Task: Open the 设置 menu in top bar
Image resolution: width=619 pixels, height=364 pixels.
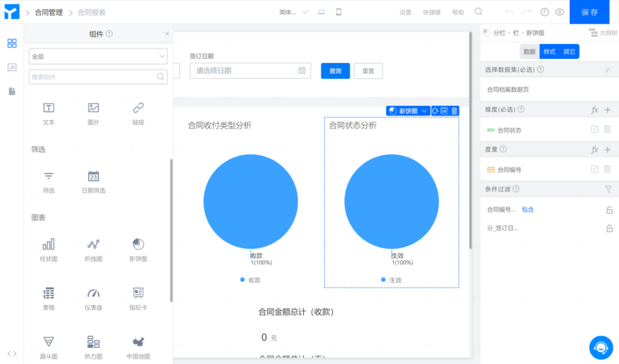Action: (405, 11)
